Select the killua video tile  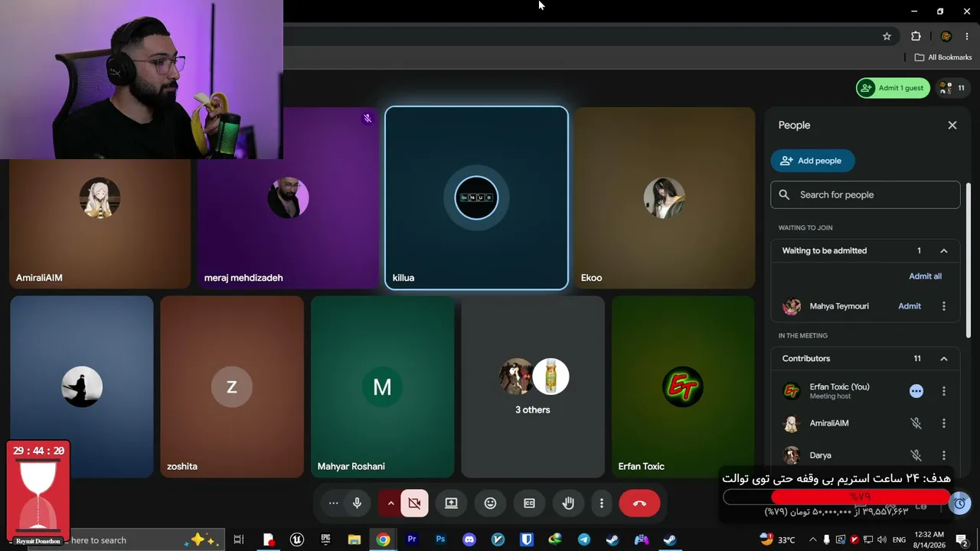tap(476, 198)
